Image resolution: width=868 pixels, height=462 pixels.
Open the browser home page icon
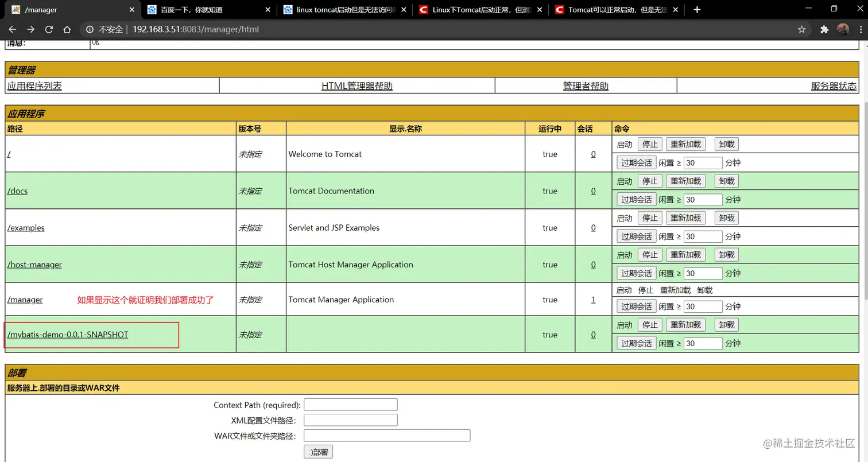[67, 29]
